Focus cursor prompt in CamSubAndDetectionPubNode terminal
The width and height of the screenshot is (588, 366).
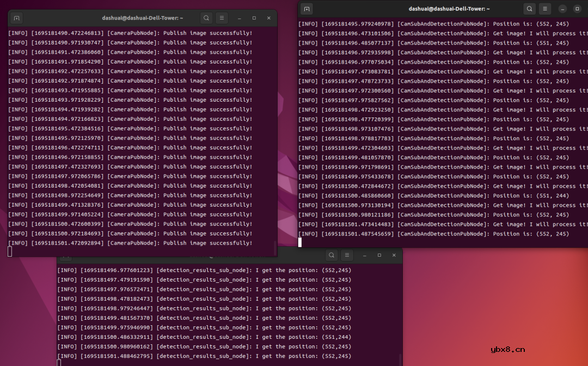click(x=300, y=243)
